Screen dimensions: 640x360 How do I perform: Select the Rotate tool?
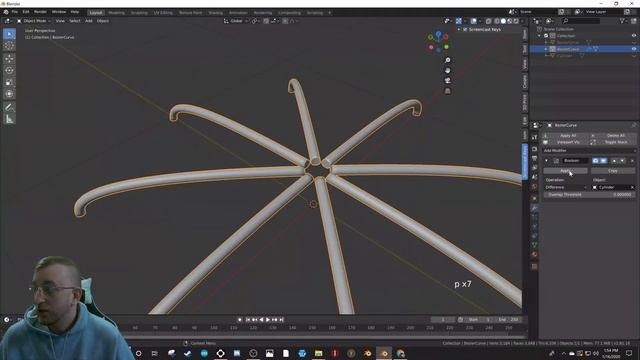[9, 71]
